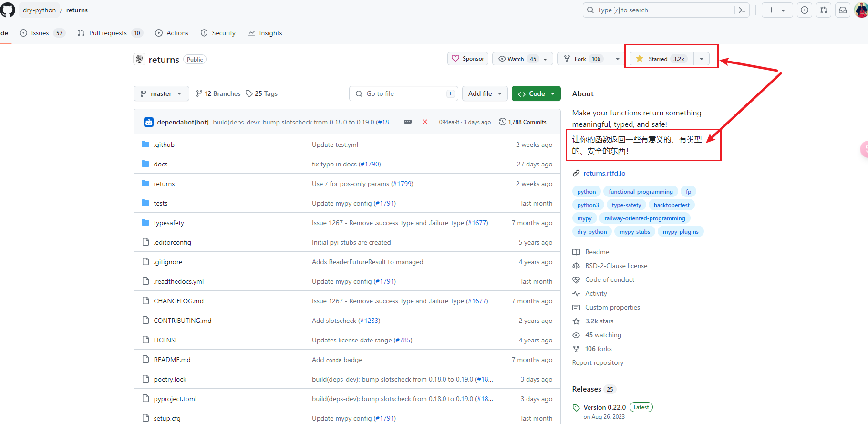The width and height of the screenshot is (868, 424).
Task: Open the star lists dropdown arrow
Action: (702, 59)
